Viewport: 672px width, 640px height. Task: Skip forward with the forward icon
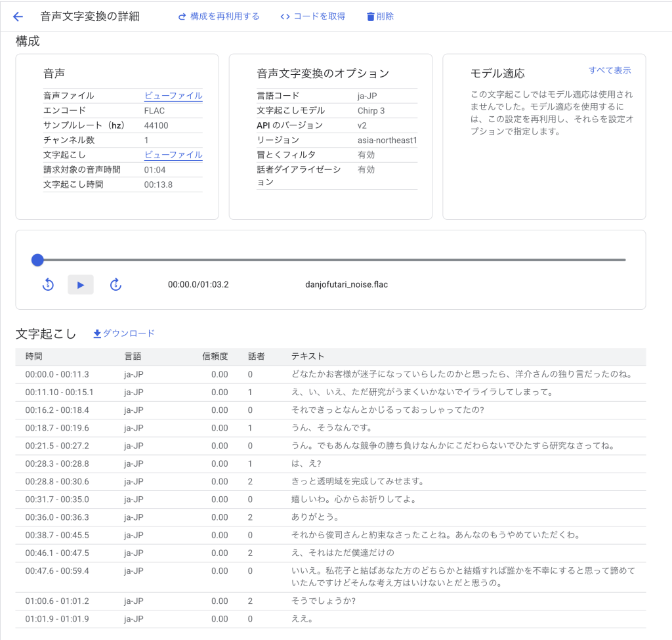[x=115, y=284]
